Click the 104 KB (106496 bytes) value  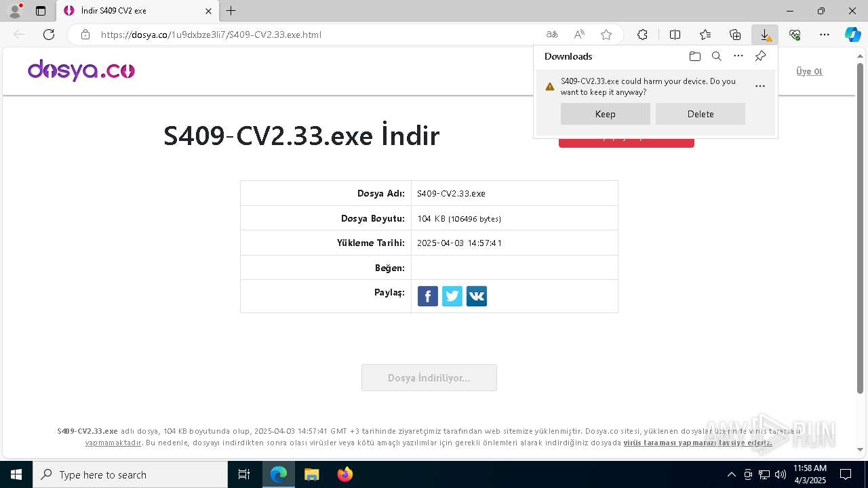coord(459,218)
